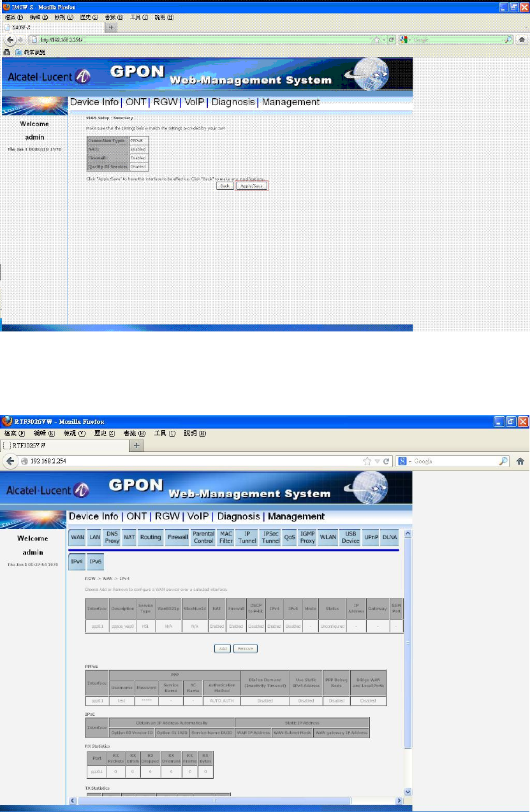Select the I240W-S browser tab
The width and height of the screenshot is (530, 812).
54,27
